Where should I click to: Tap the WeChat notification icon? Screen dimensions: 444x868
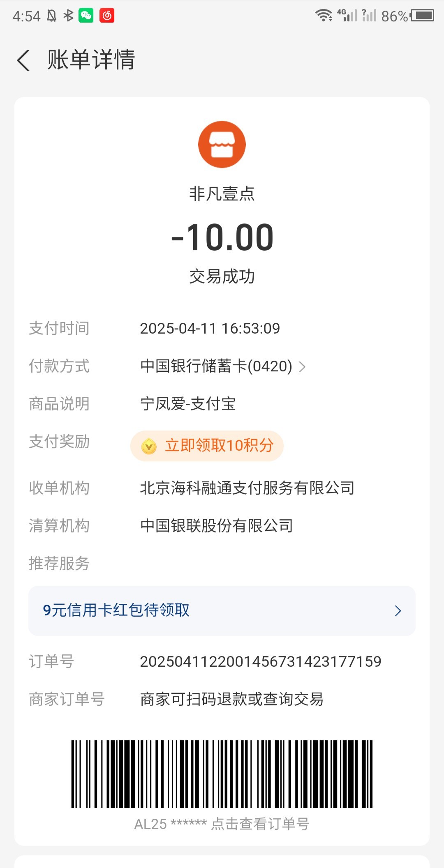point(86,16)
